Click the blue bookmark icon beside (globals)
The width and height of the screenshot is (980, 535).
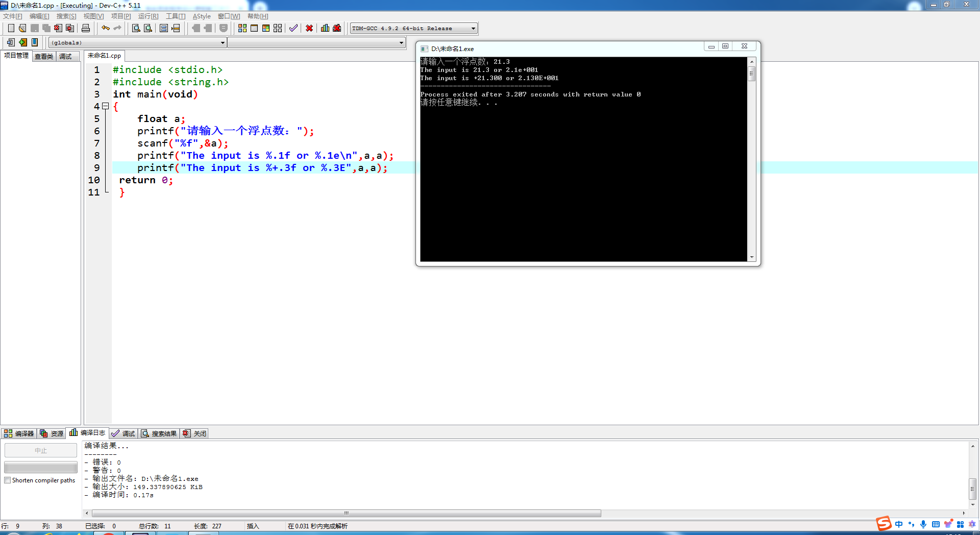(35, 42)
